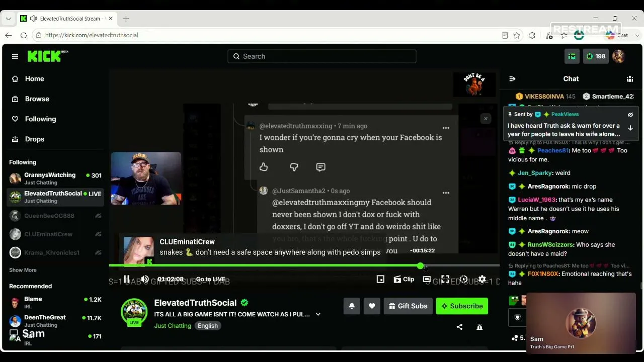This screenshot has width=644, height=362.
Task: Select the ElevatedTruthSocial Stream tab
Action: 67,19
